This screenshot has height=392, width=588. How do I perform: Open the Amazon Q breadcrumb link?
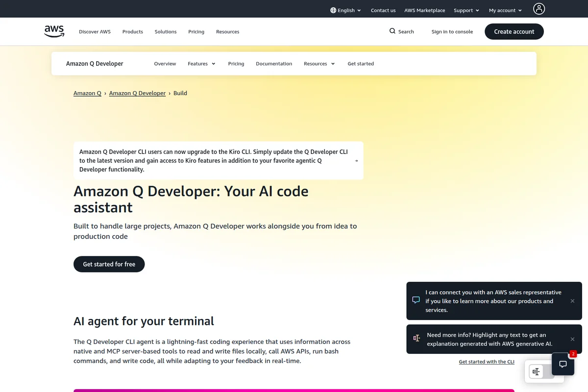[x=87, y=93]
